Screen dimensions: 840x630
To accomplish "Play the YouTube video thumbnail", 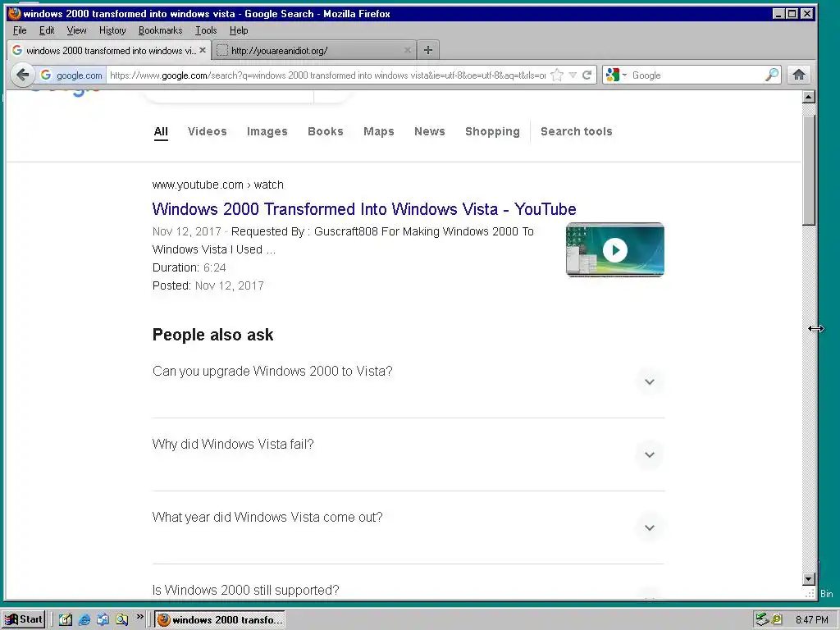I will pos(615,249).
